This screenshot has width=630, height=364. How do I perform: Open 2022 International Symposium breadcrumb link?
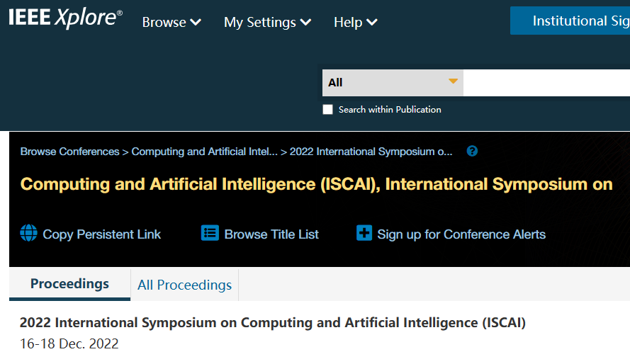point(371,152)
